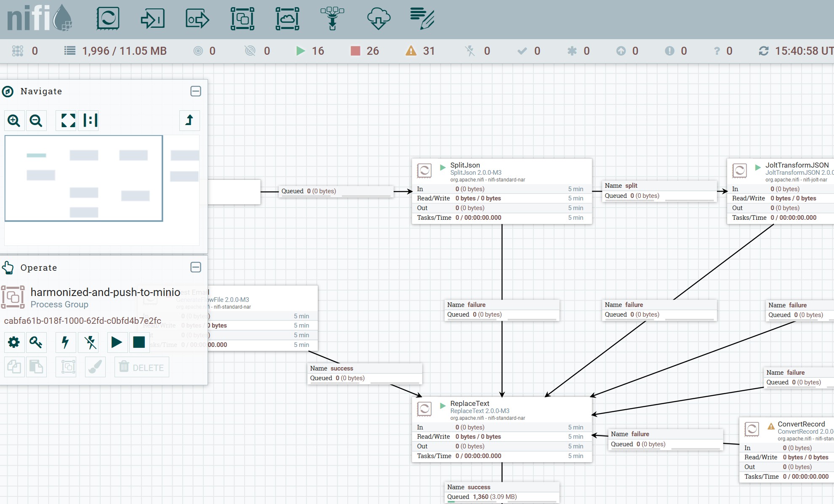The width and height of the screenshot is (834, 504).
Task: Change color with paintbrush icon
Action: 95,367
